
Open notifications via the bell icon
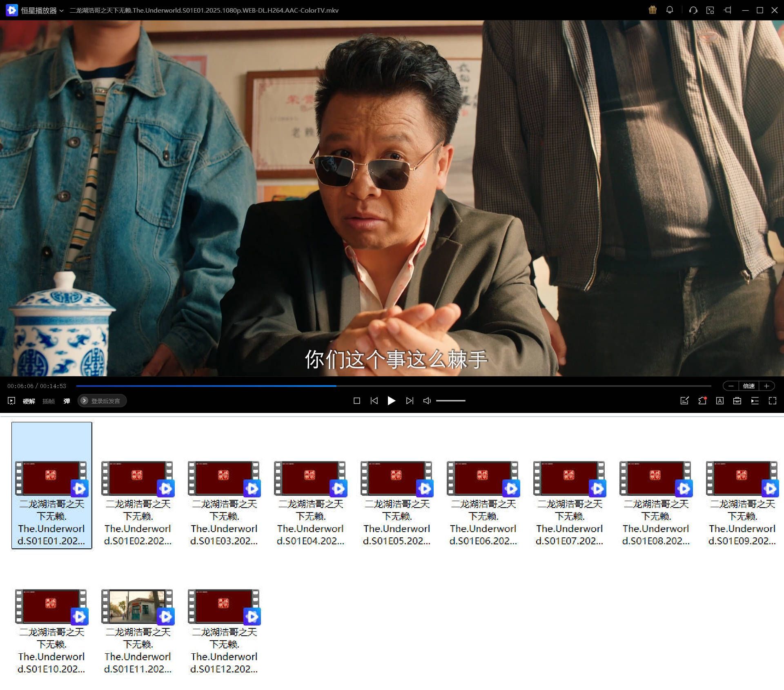pos(670,10)
